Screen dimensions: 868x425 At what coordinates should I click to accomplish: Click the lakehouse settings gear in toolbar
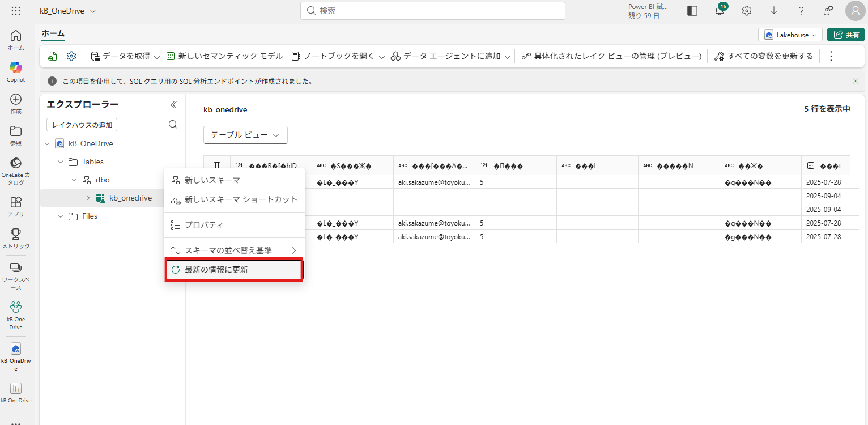pyautogui.click(x=71, y=56)
